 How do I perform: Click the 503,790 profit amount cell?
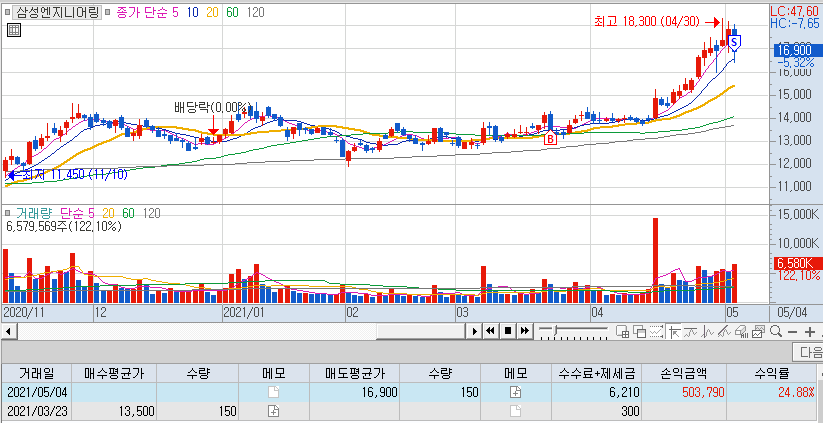tap(684, 392)
